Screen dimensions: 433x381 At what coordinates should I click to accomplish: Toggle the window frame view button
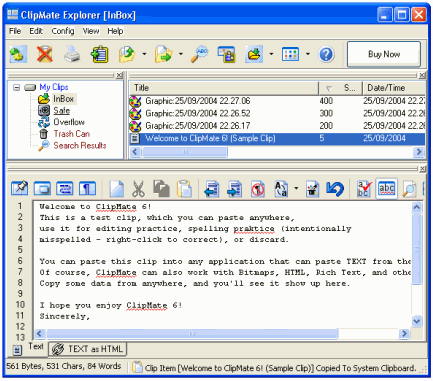[42, 189]
